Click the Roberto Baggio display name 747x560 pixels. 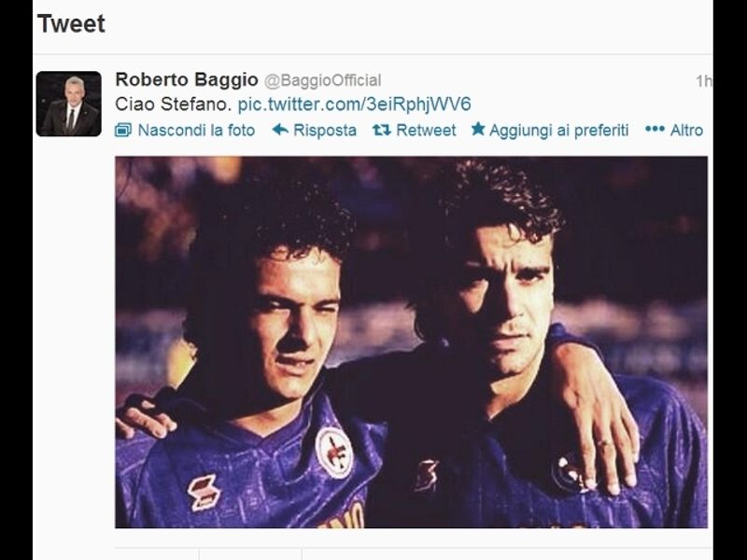pos(187,79)
